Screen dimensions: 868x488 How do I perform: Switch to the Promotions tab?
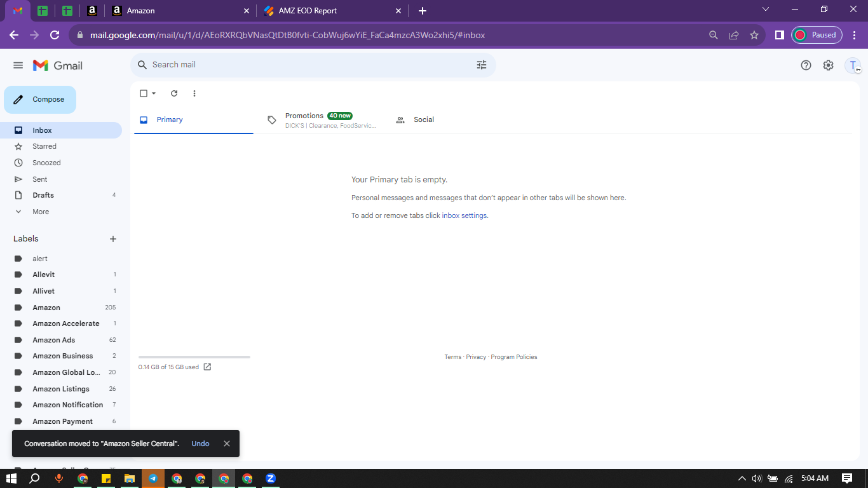(323, 119)
